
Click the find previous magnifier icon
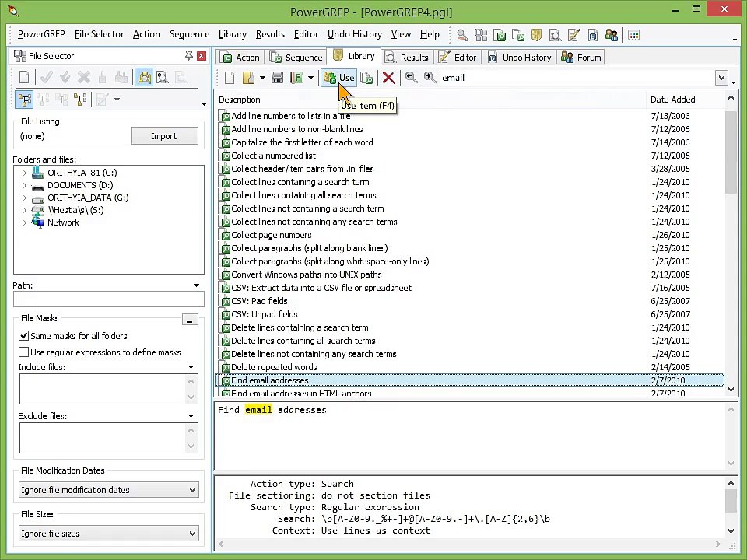[411, 78]
